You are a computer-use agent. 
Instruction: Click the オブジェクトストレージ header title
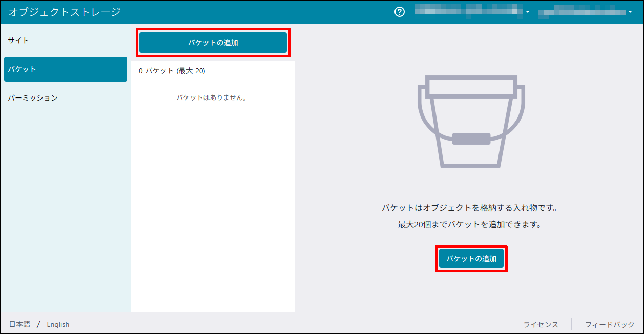(65, 12)
